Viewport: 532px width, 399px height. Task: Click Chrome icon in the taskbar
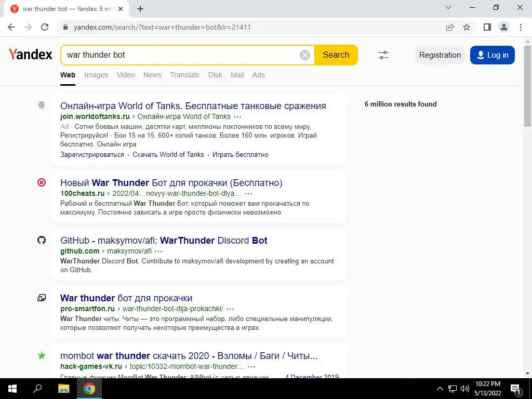tap(89, 389)
